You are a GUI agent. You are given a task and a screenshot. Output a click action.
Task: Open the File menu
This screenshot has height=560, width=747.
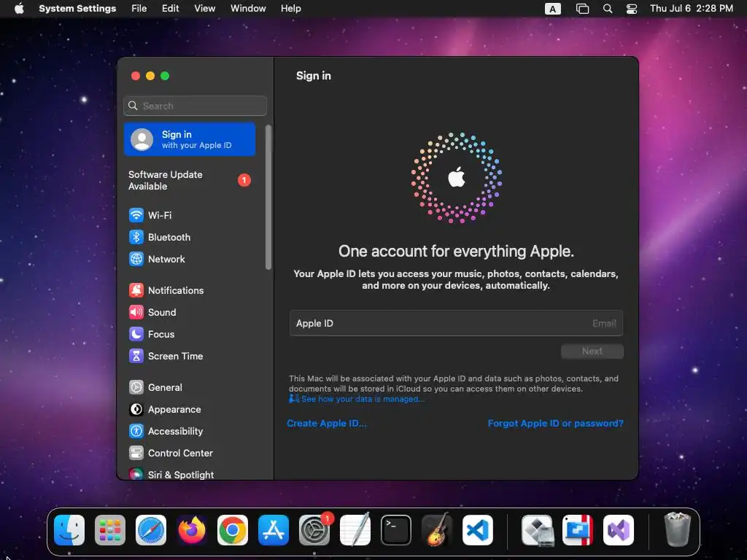(139, 9)
